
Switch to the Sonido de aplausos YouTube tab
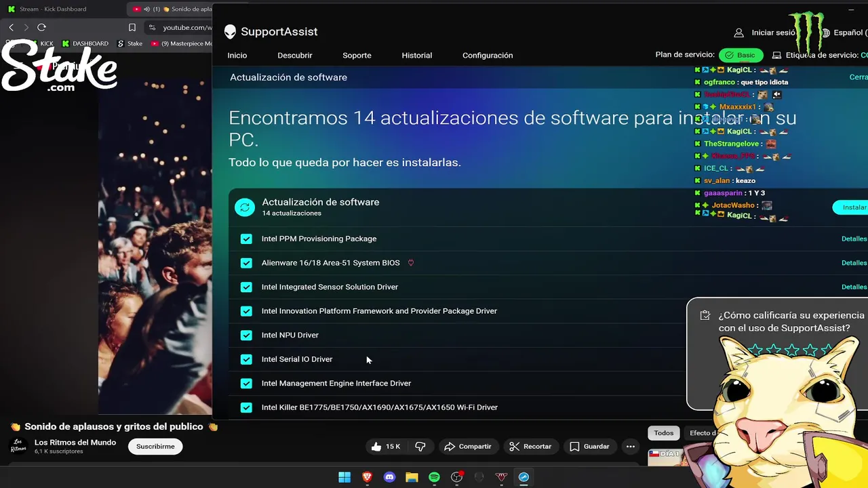pos(170,9)
